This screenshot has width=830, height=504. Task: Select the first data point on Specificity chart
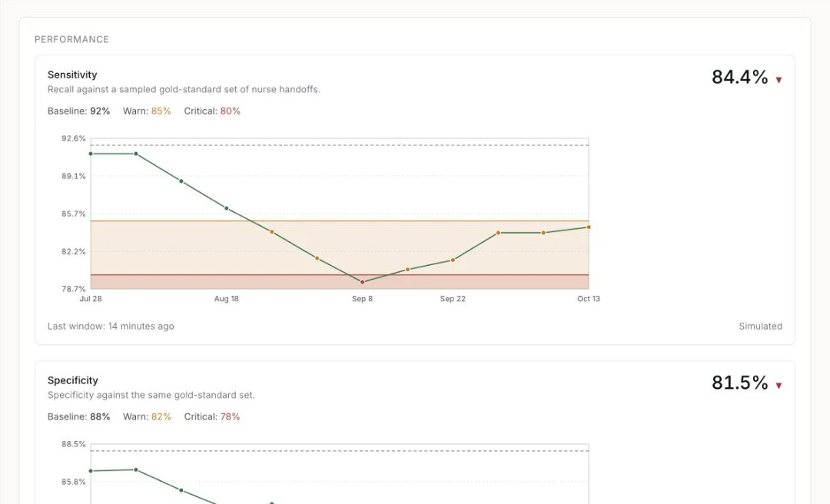click(x=91, y=471)
